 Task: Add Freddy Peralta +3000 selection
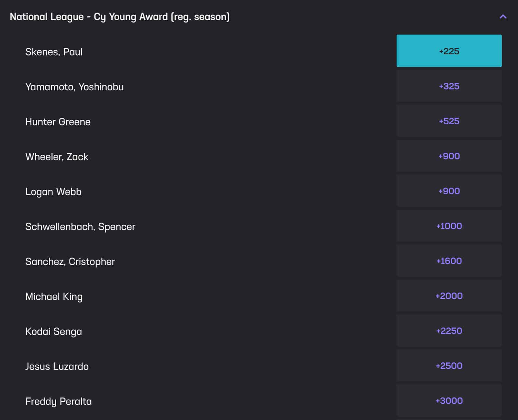(449, 401)
